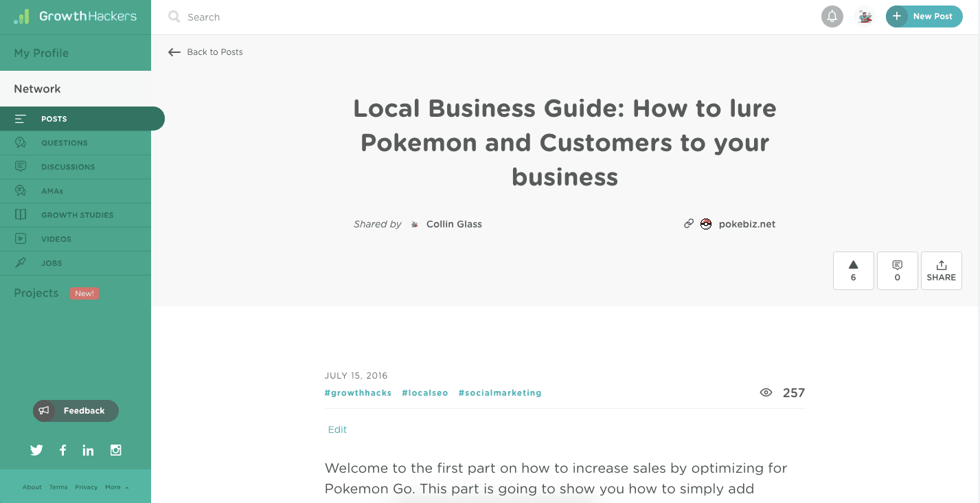Open the Feedback button
This screenshot has width=980, height=503.
(76, 411)
